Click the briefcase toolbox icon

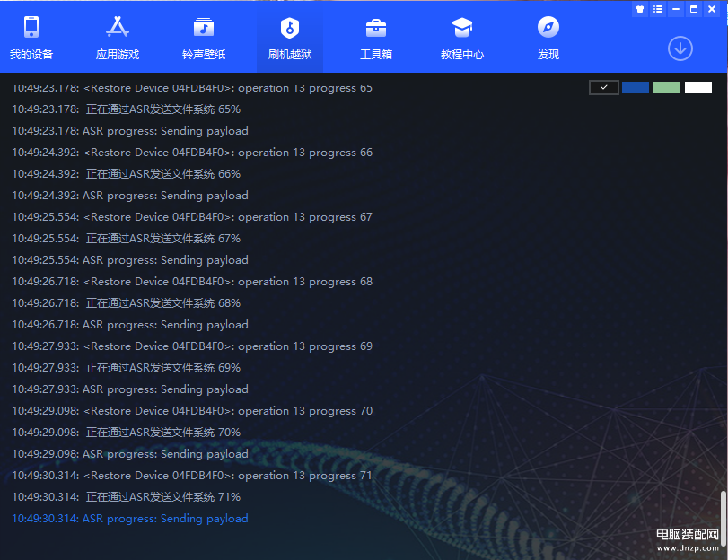pos(376,28)
